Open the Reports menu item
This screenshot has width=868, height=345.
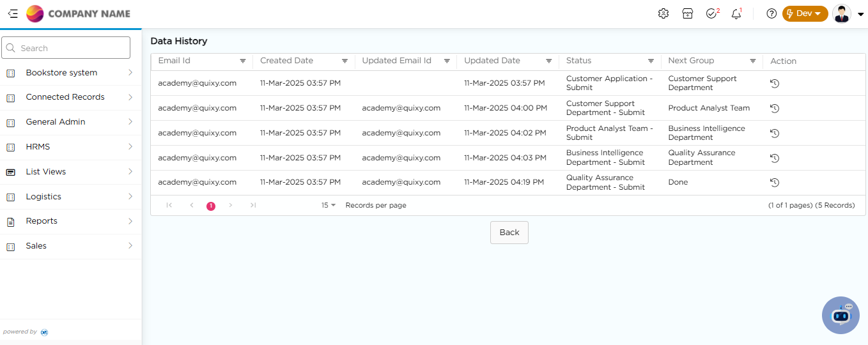tap(70, 221)
